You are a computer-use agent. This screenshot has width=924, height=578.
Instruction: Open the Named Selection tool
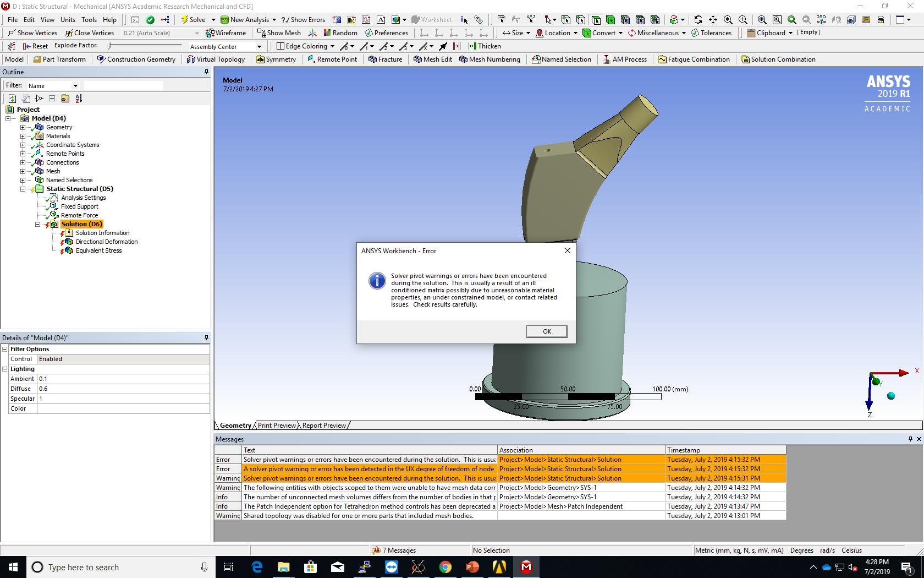pos(561,59)
